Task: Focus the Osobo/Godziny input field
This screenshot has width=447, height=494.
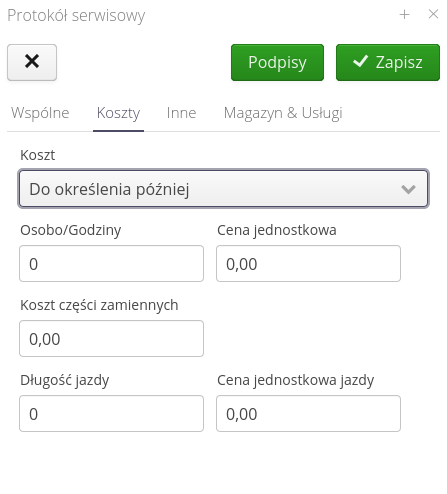Action: (111, 264)
